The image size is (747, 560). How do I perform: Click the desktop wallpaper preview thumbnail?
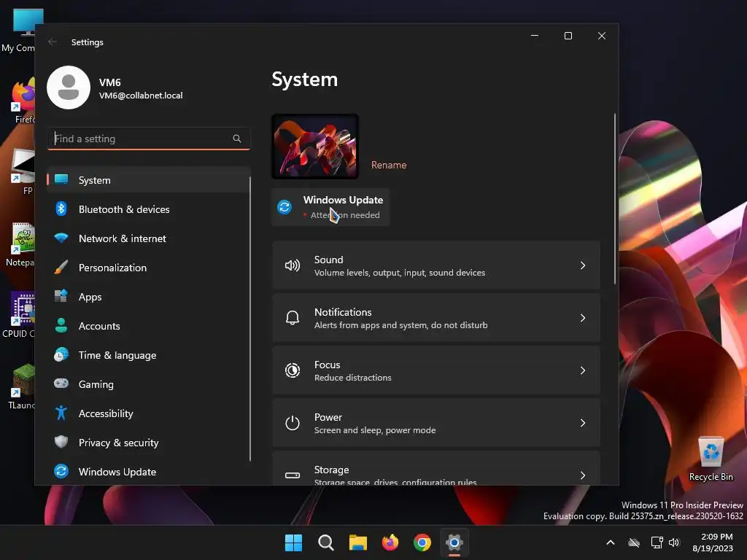[315, 147]
